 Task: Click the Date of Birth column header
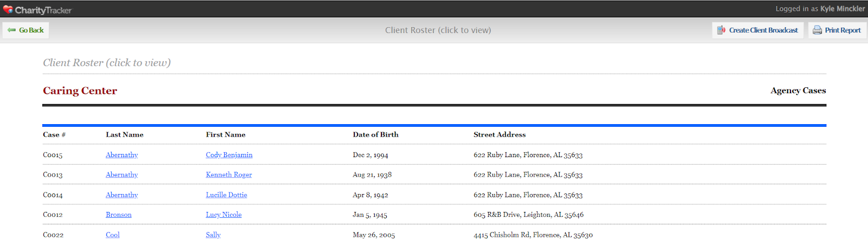coord(375,134)
